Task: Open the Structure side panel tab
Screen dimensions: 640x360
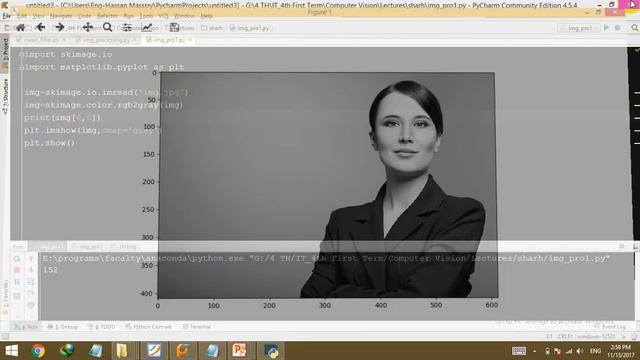Action: click(5, 96)
